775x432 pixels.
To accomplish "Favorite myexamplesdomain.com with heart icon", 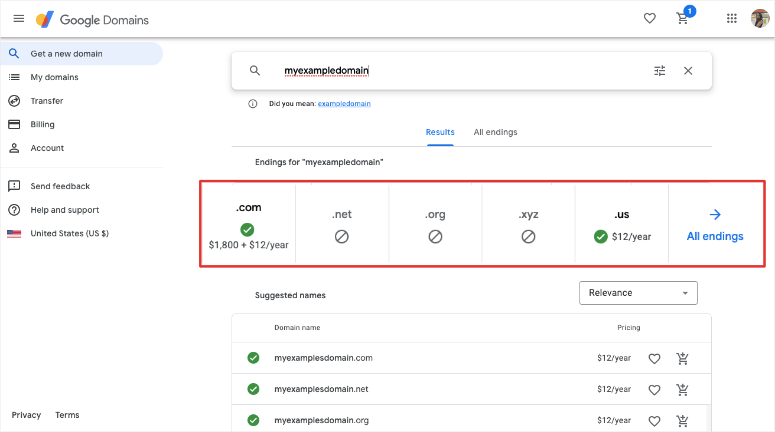I will click(x=654, y=359).
